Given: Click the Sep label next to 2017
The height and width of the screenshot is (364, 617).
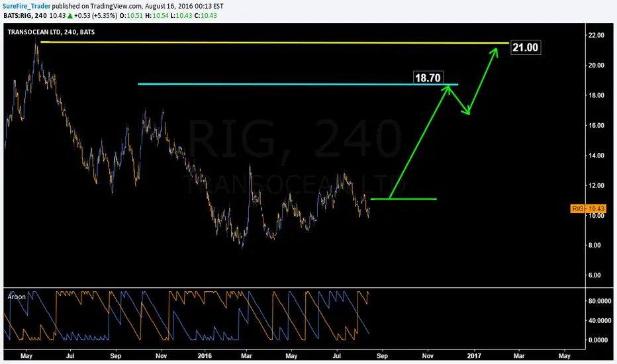Looking at the screenshot, I should click(382, 356).
